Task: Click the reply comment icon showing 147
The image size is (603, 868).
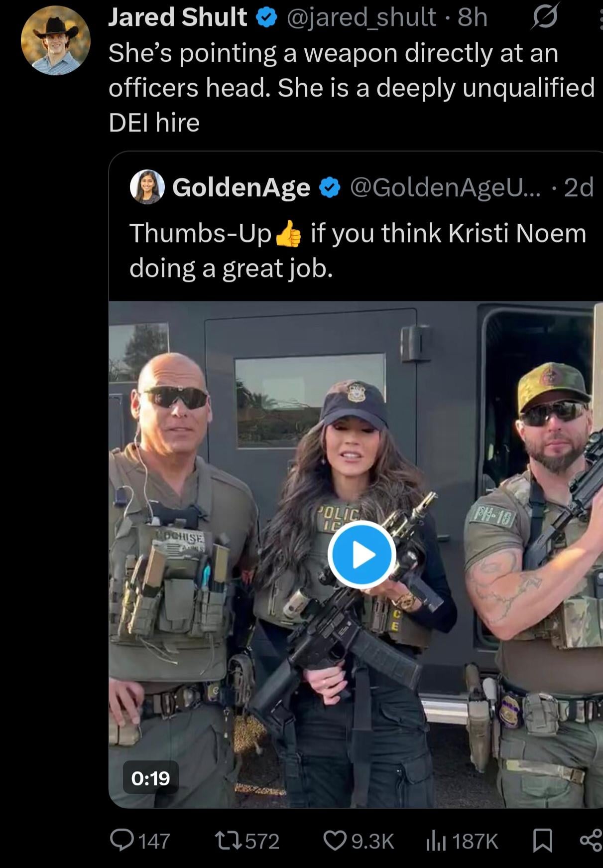Action: pyautogui.click(x=121, y=841)
